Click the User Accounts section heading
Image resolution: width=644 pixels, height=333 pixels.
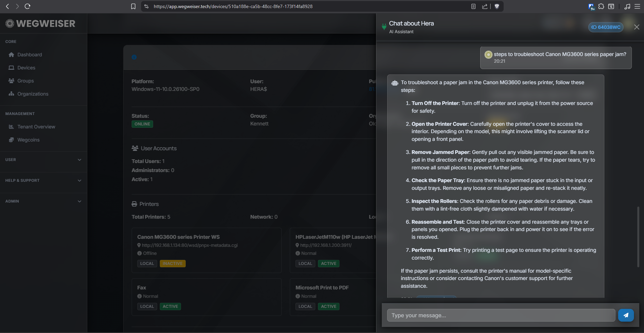pyautogui.click(x=154, y=148)
